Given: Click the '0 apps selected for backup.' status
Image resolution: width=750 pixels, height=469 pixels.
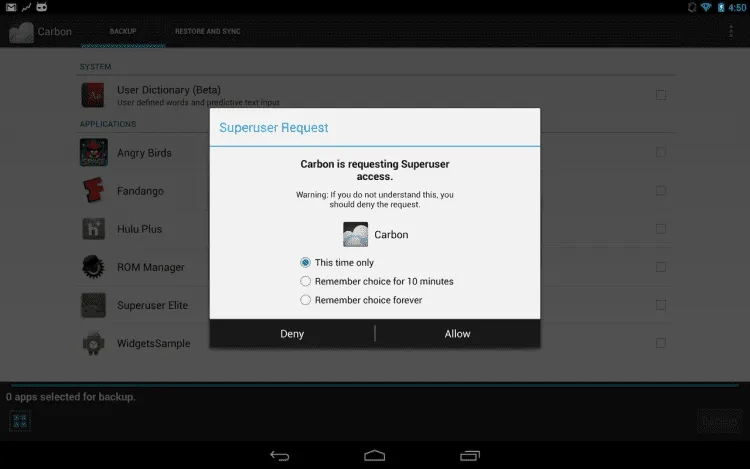Looking at the screenshot, I should coord(71,397).
